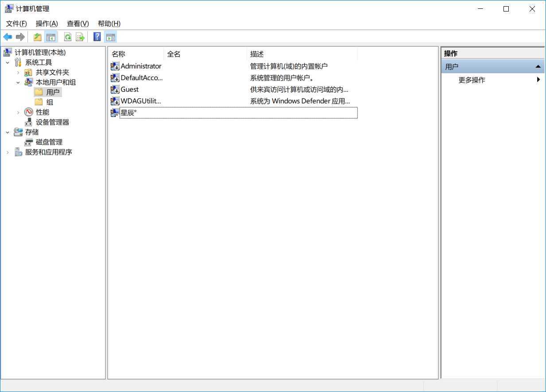Click the 共享文件夹 folder icon
Screen dimensions: 546x392
[x=28, y=72]
